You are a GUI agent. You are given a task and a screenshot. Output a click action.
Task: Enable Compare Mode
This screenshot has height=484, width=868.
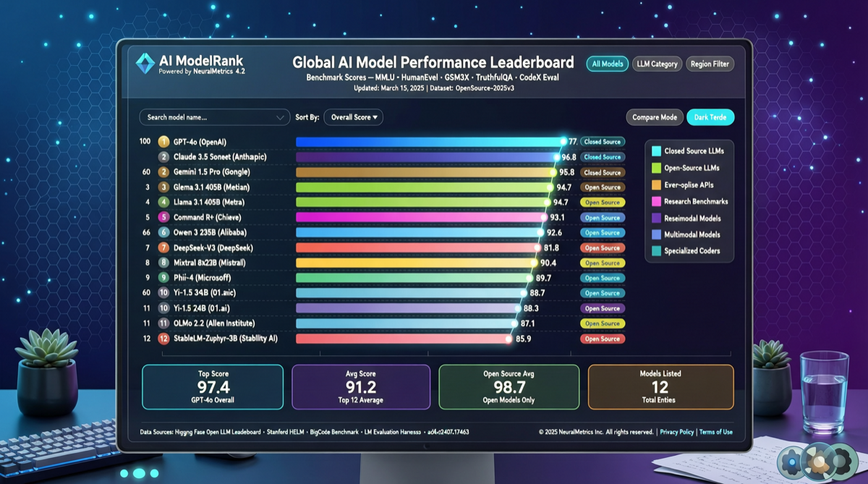(655, 117)
